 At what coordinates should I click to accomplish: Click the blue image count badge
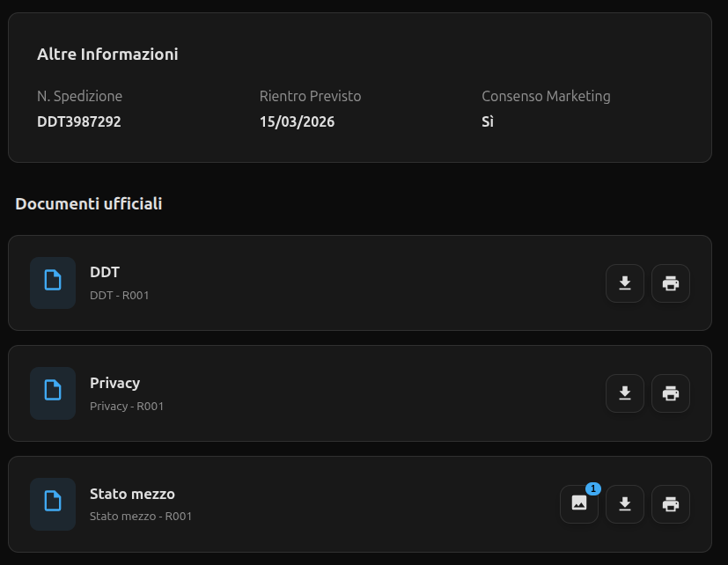click(x=592, y=488)
